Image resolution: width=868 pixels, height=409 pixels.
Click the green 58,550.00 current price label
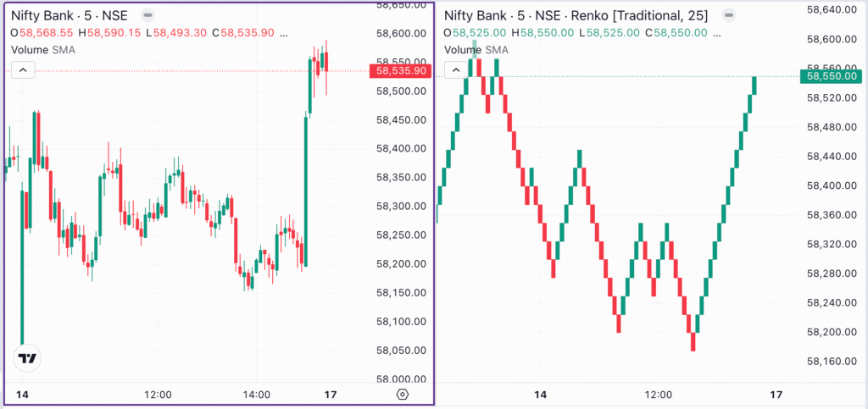(834, 76)
